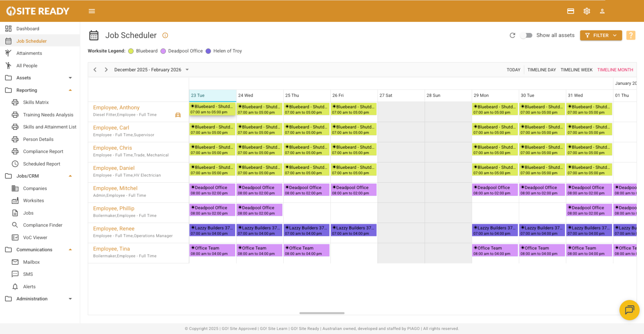Select the 23 Tue date header
The image size is (644, 334).
click(x=212, y=95)
